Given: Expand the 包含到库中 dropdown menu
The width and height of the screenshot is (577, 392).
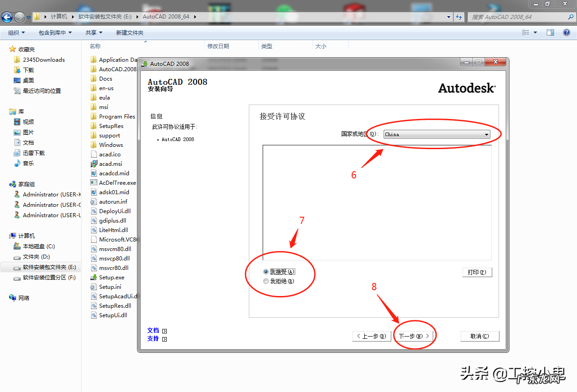Looking at the screenshot, I should click(55, 32).
